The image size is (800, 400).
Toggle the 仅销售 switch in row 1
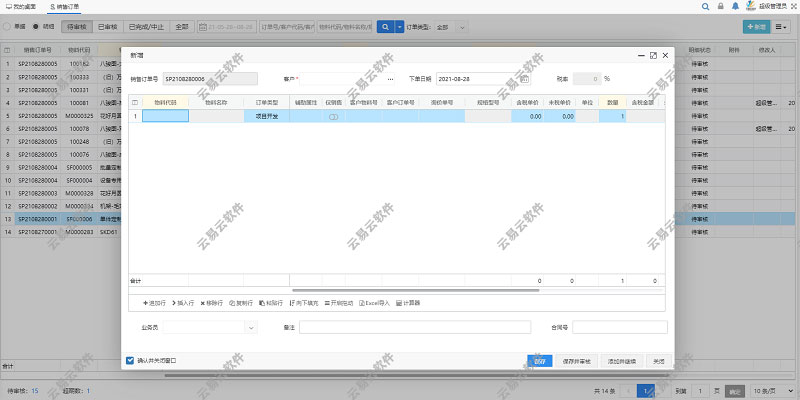333,117
